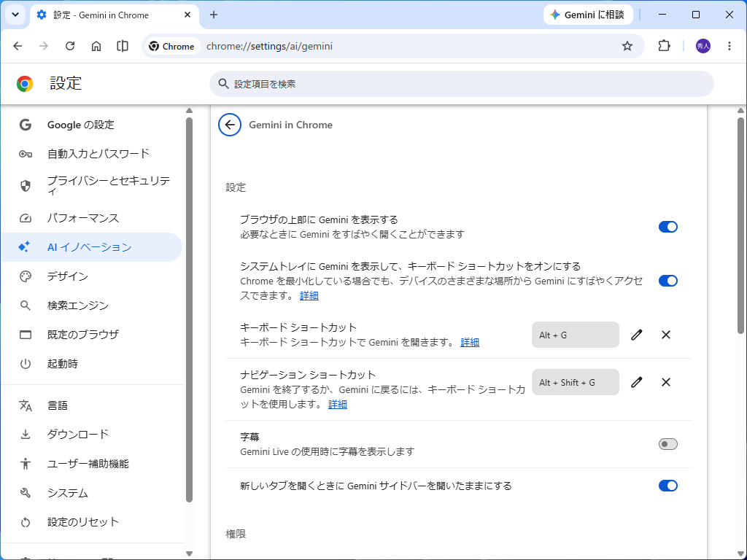
Task: Open the home page icon
Action: click(96, 46)
